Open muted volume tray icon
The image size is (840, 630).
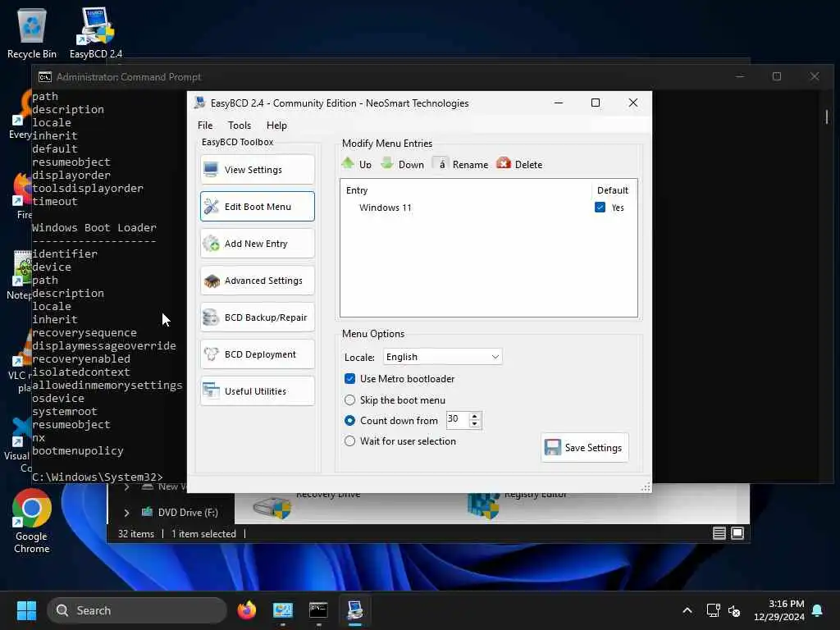[734, 610]
